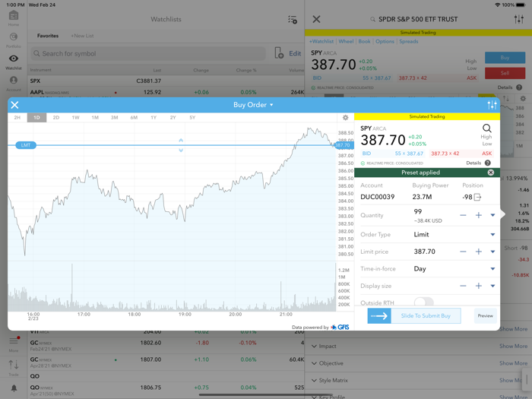Tap the background Sell button
Viewport: 532px width, 399px height.
click(x=505, y=73)
